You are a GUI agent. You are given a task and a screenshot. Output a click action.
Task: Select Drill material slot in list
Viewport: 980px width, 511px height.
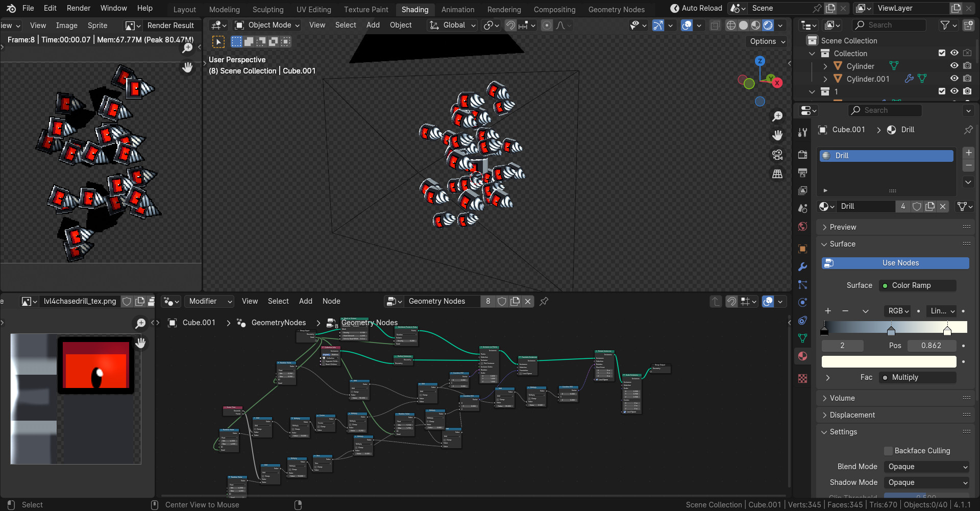pos(886,156)
